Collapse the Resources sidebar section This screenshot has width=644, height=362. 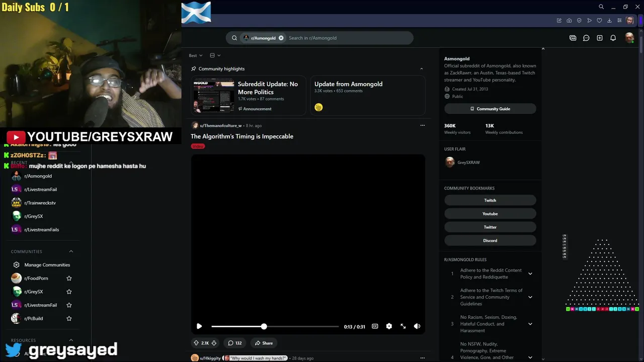point(71,340)
